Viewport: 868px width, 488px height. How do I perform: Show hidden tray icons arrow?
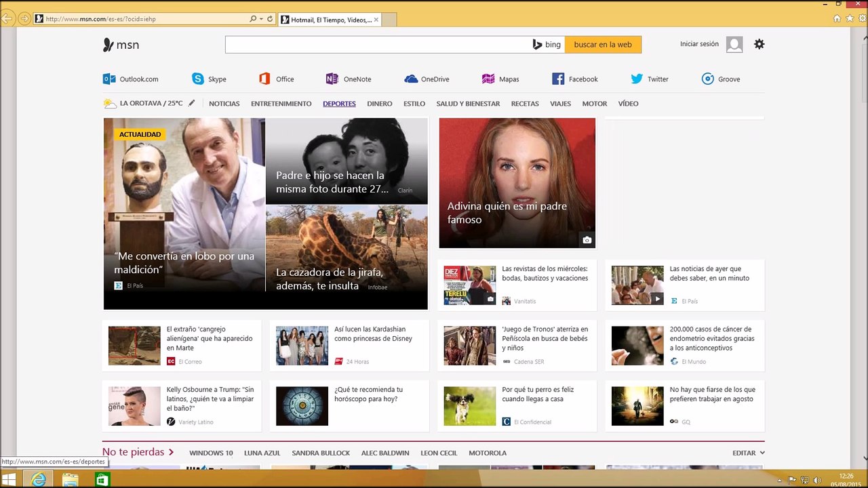pyautogui.click(x=780, y=481)
